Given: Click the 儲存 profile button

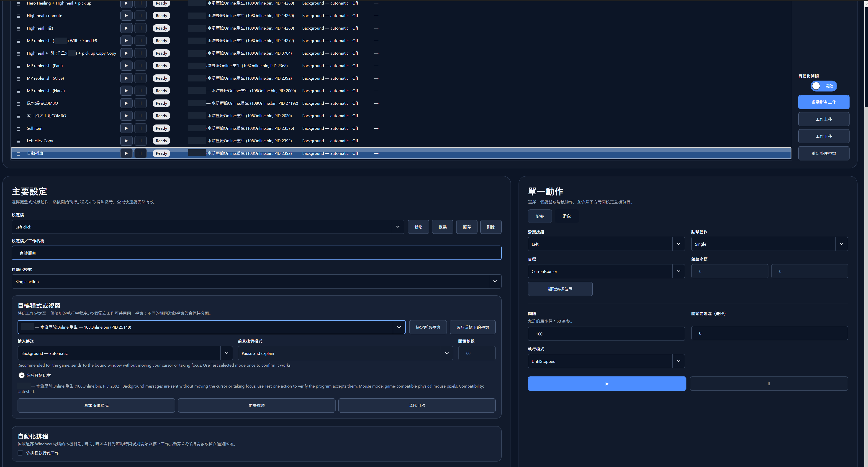Looking at the screenshot, I should tap(467, 227).
